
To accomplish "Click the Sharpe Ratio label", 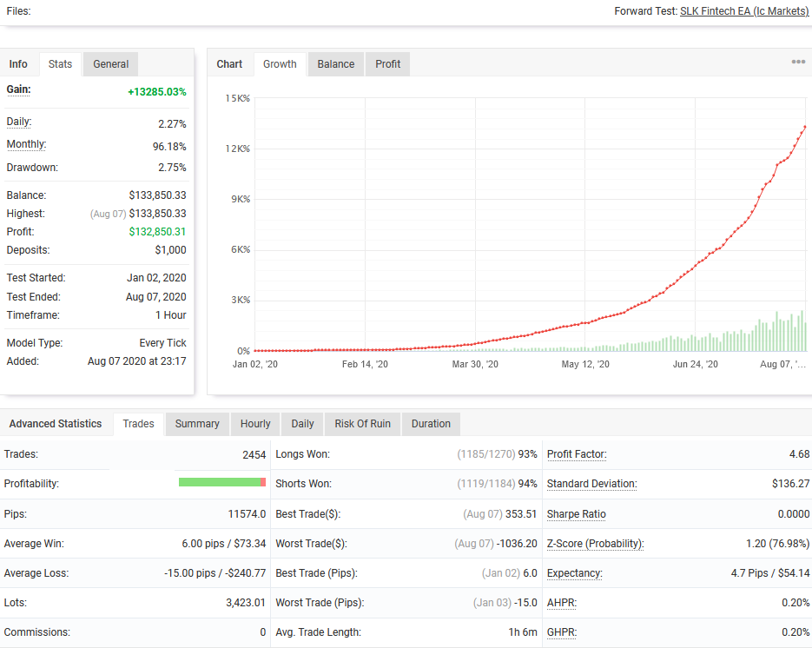I will [577, 514].
